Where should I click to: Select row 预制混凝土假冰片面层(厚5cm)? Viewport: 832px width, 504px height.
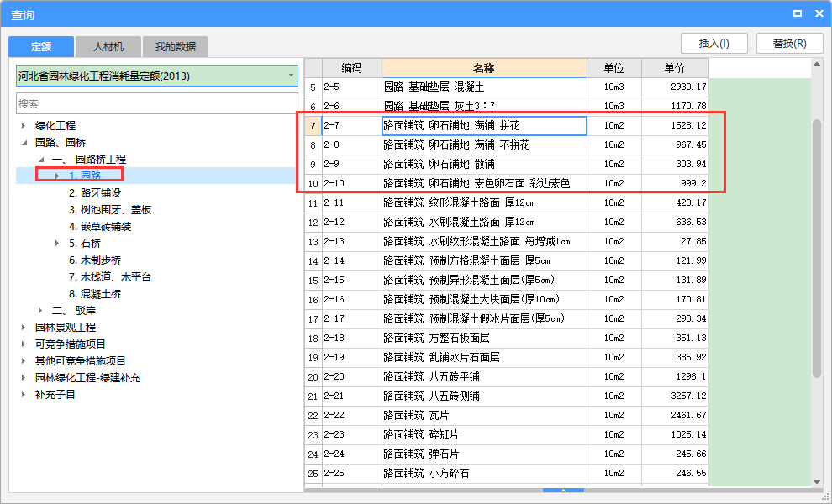tap(507, 319)
